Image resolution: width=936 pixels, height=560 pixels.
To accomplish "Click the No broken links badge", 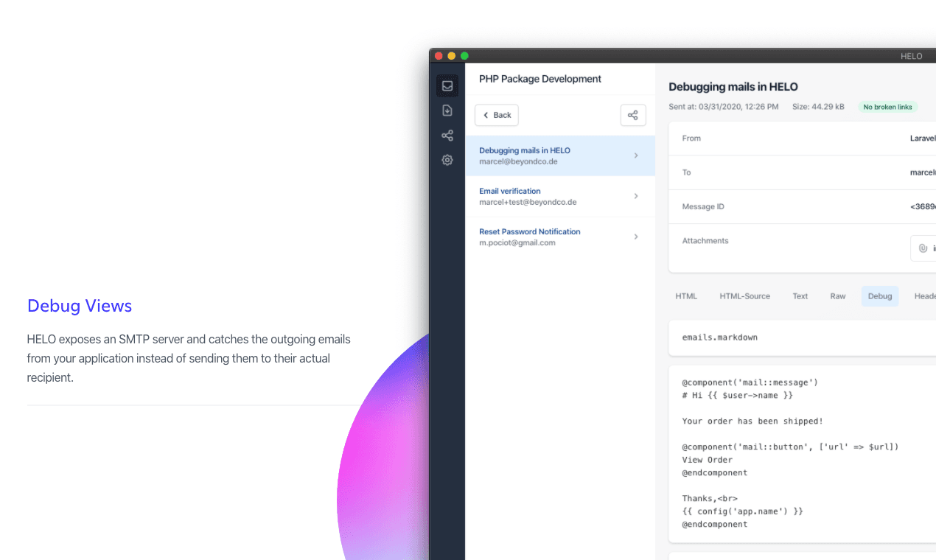I will pos(887,107).
